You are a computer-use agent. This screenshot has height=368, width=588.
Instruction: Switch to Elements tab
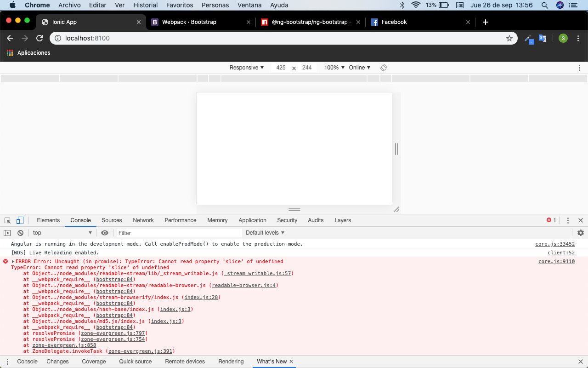(x=48, y=220)
